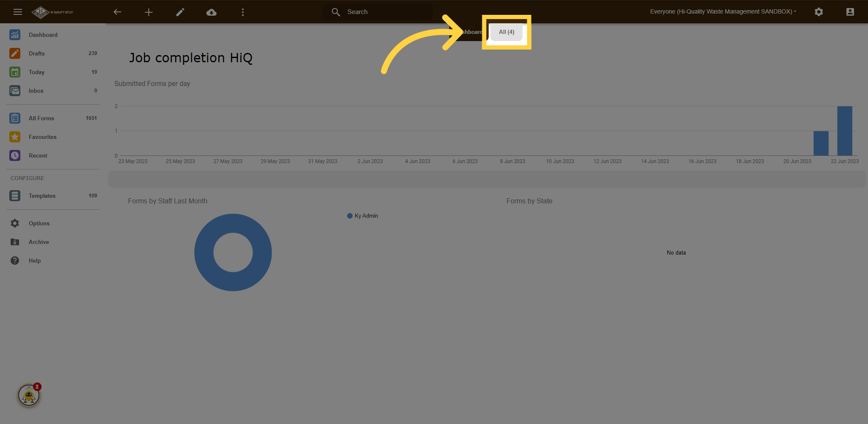This screenshot has width=868, height=424.
Task: Open Templates under Configure
Action: pyautogui.click(x=42, y=196)
